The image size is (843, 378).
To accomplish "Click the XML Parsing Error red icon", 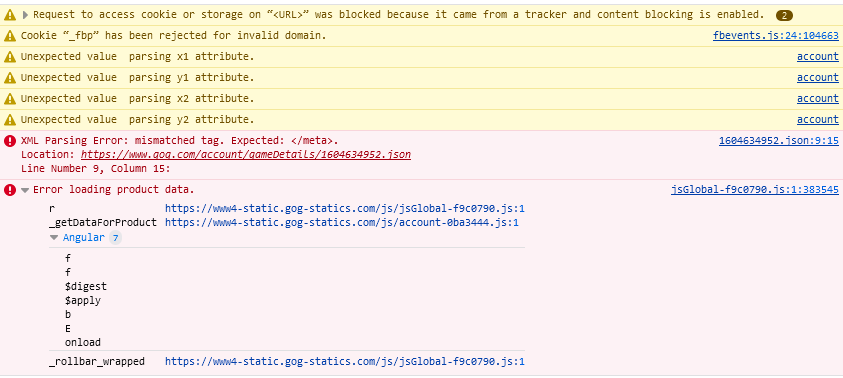I will point(10,141).
